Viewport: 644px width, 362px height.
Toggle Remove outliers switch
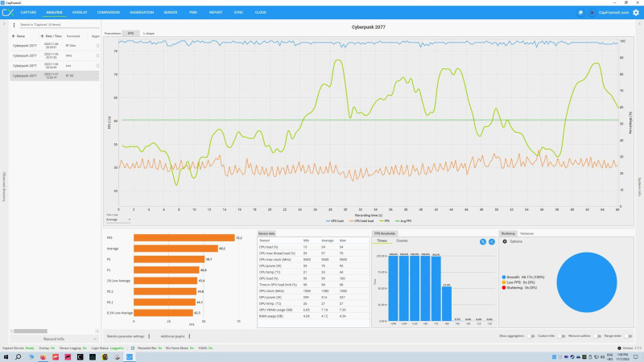[x=597, y=336]
